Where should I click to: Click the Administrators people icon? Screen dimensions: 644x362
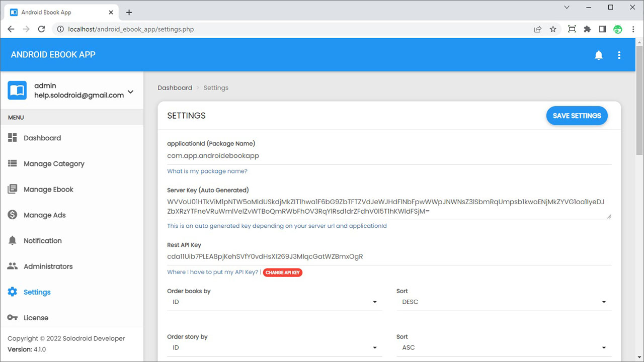pos(13,266)
